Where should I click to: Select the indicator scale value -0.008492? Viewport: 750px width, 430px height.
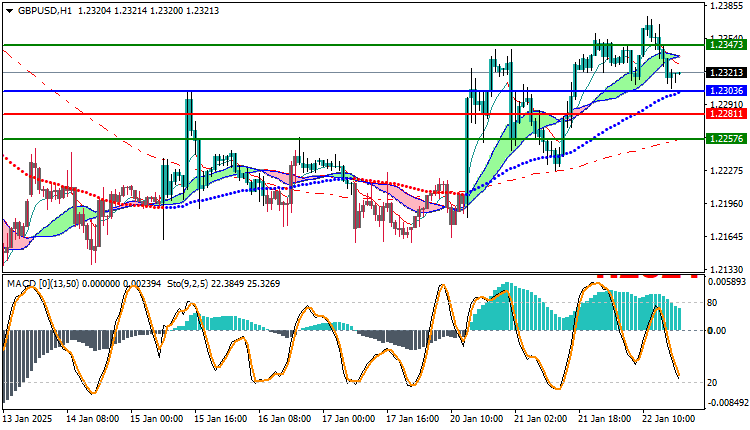pyautogui.click(x=728, y=403)
